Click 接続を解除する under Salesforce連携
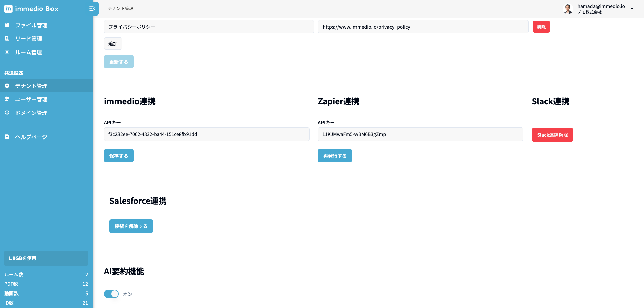 click(131, 226)
